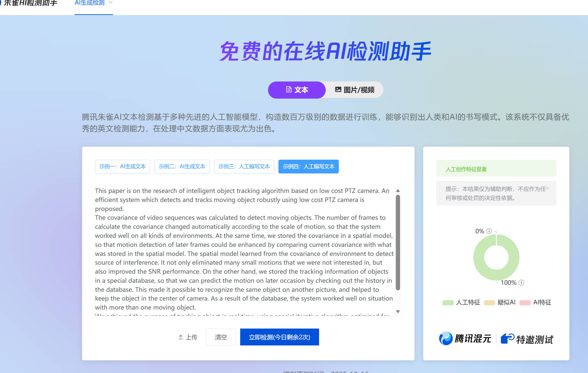588x373 pixels.
Task: Load 示例一: AI生成文本 sample
Action: [x=123, y=167]
